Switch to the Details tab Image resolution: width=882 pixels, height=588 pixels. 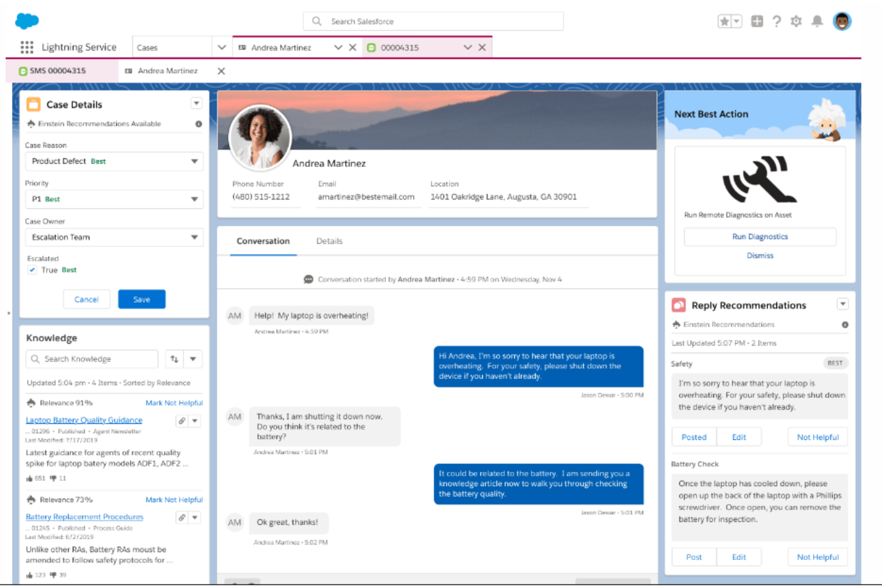point(329,241)
